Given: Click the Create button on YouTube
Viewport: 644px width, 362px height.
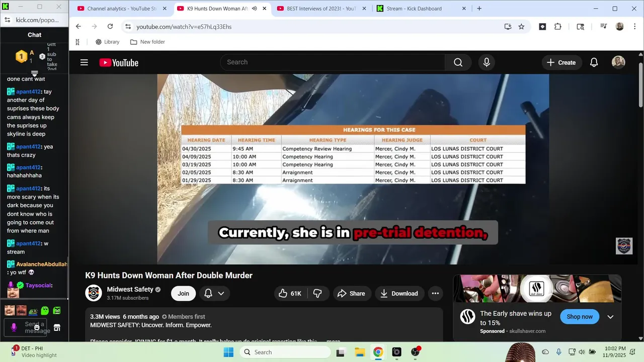Looking at the screenshot, I should tap(561, 62).
